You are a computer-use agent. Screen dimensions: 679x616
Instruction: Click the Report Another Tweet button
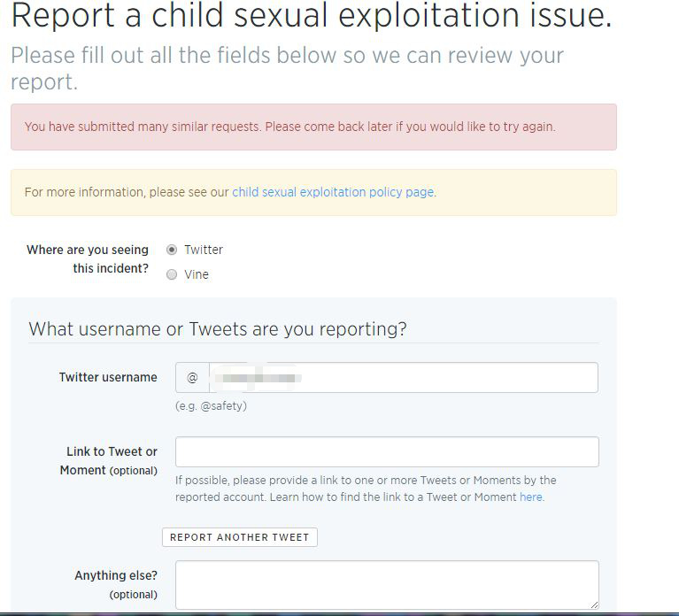(x=240, y=537)
